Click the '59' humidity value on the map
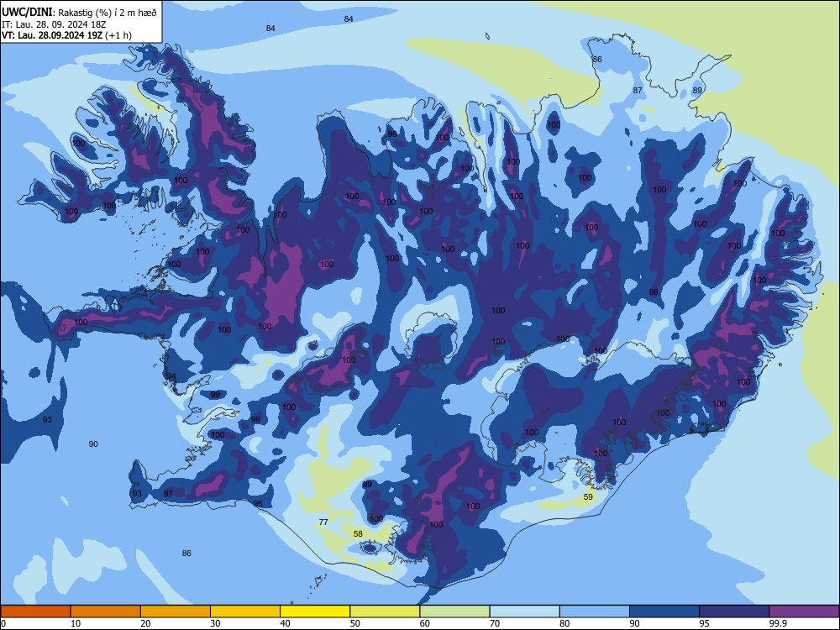The width and height of the screenshot is (840, 630). [x=588, y=497]
